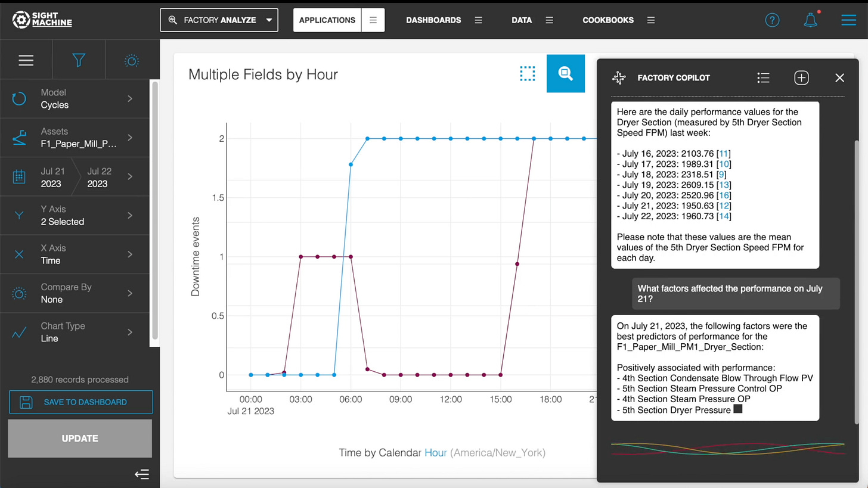Expand the Model Cycles option

click(x=75, y=99)
